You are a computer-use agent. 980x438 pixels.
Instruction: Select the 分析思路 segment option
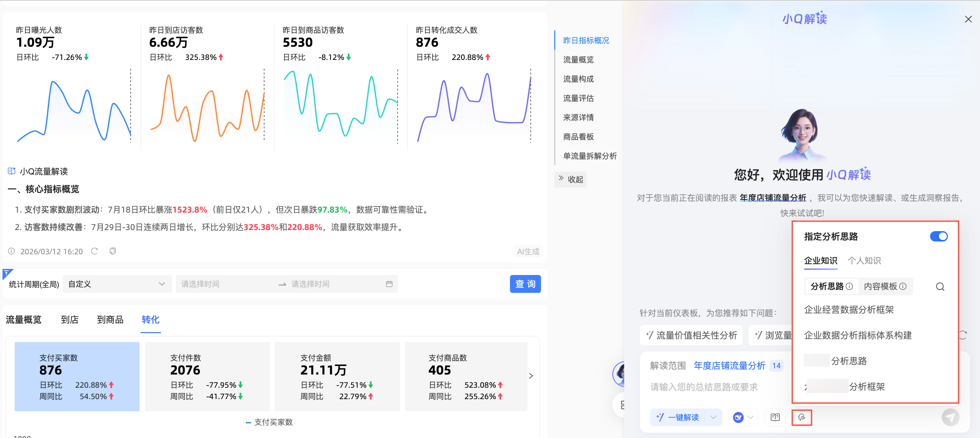(x=827, y=286)
